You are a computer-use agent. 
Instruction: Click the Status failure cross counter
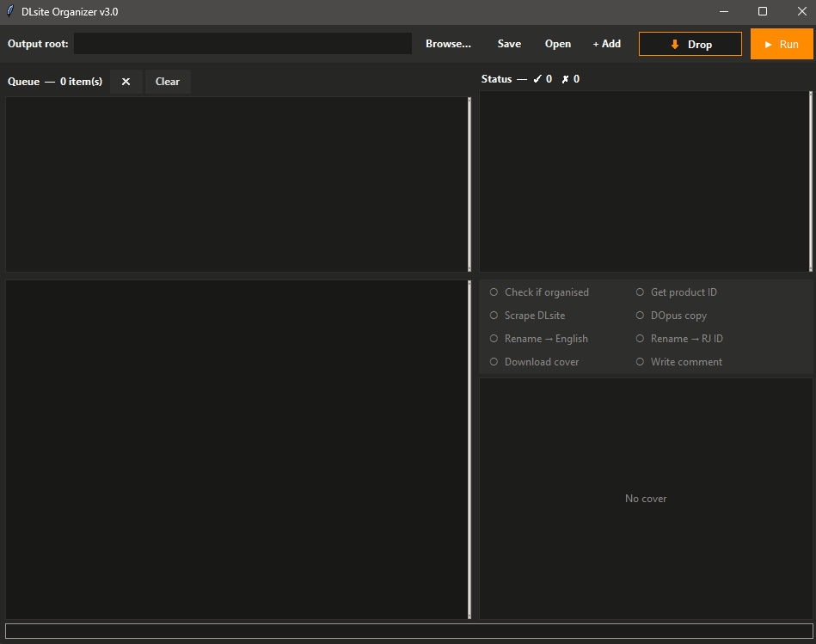pyautogui.click(x=570, y=79)
